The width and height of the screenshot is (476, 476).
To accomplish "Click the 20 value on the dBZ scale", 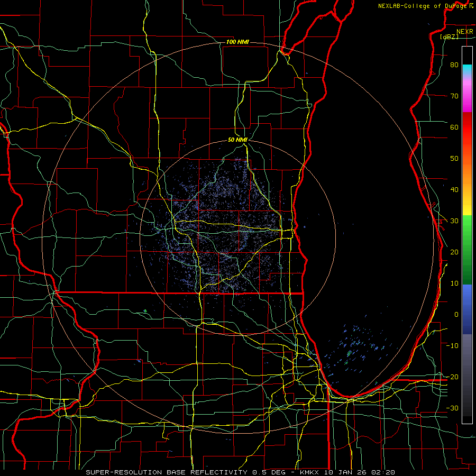I will point(454,252).
